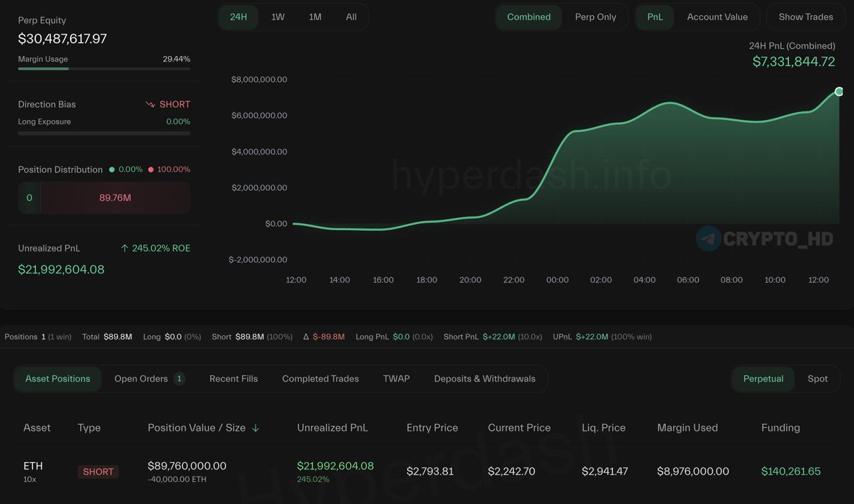Image resolution: width=854 pixels, height=504 pixels.
Task: Click the 24H PnL value $7,331,844.72
Action: [794, 61]
